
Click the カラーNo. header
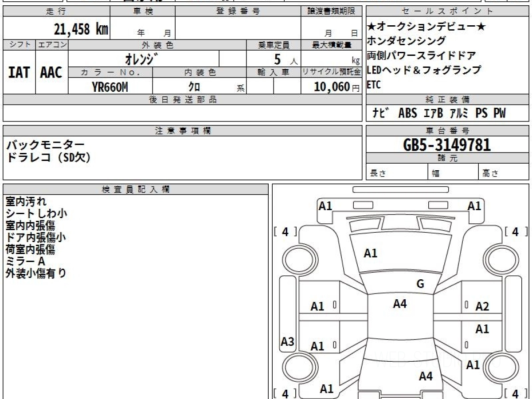(x=110, y=72)
